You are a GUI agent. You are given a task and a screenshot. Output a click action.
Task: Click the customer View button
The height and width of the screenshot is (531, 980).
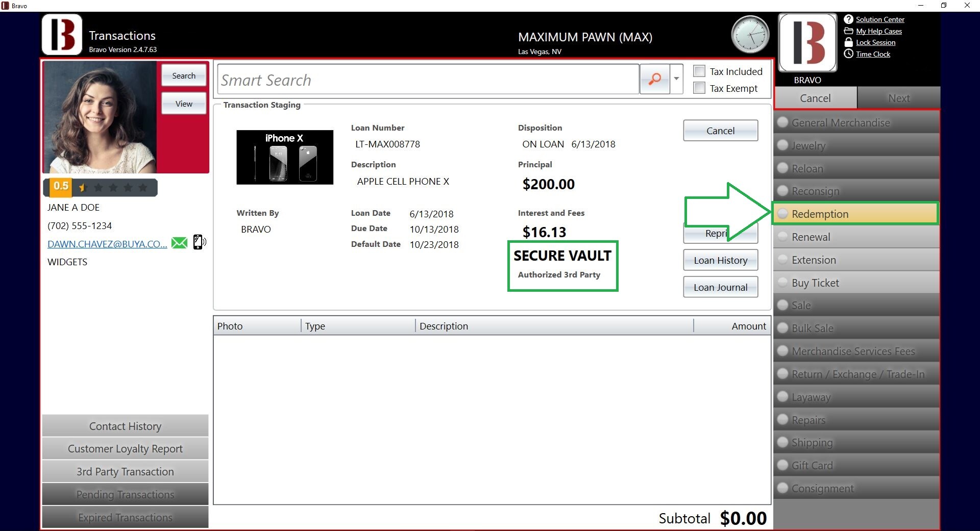tap(184, 104)
